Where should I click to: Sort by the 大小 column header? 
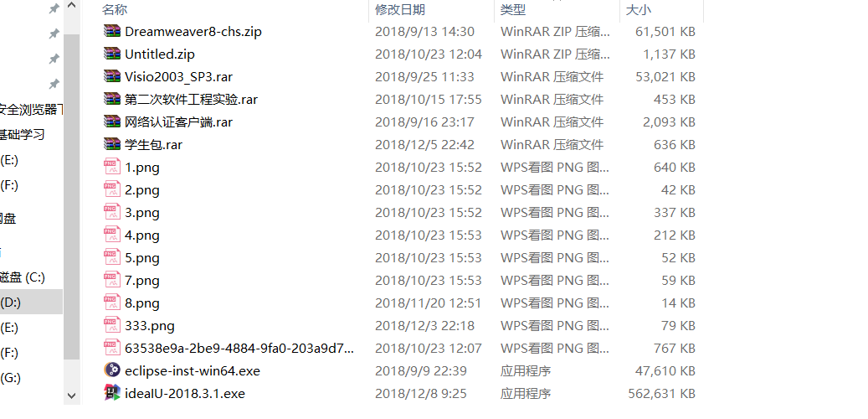pos(639,9)
